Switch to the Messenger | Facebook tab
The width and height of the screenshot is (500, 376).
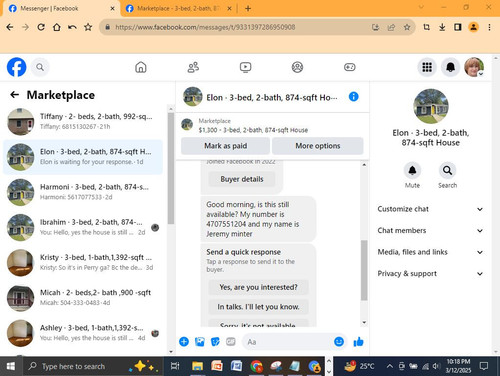pyautogui.click(x=62, y=8)
